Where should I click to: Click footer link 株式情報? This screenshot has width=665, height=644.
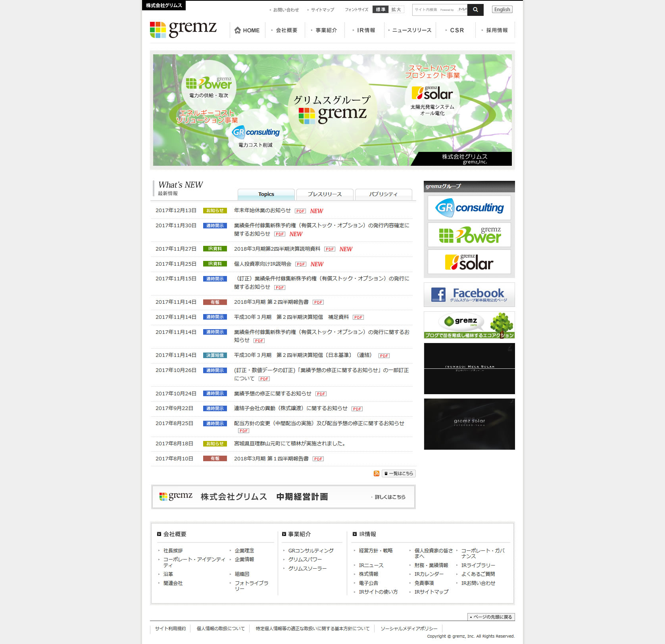(369, 574)
